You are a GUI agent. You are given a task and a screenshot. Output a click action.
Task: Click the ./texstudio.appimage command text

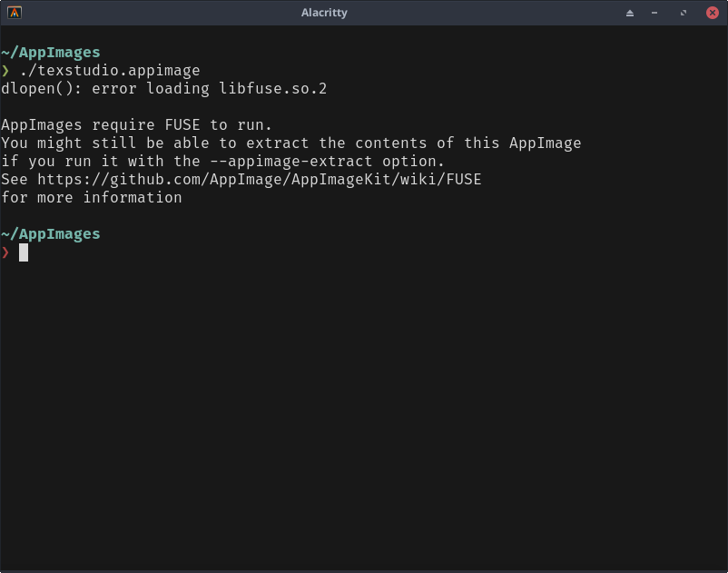pos(110,71)
